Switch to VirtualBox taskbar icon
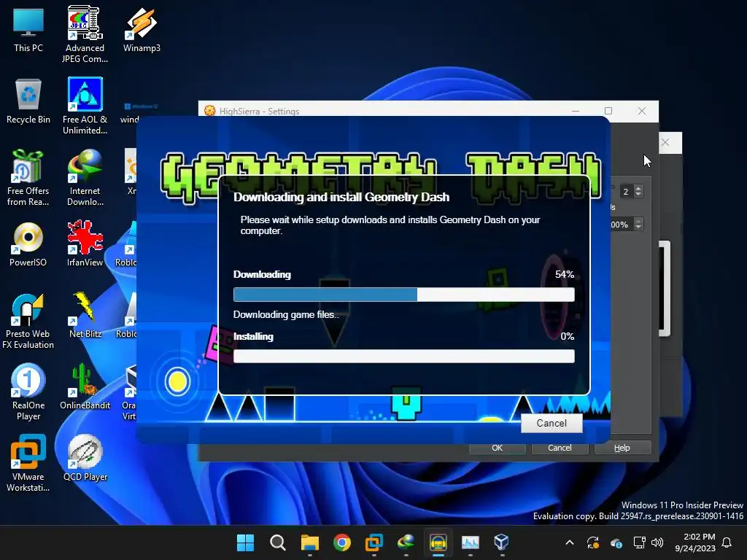This screenshot has width=747, height=560. (x=502, y=542)
